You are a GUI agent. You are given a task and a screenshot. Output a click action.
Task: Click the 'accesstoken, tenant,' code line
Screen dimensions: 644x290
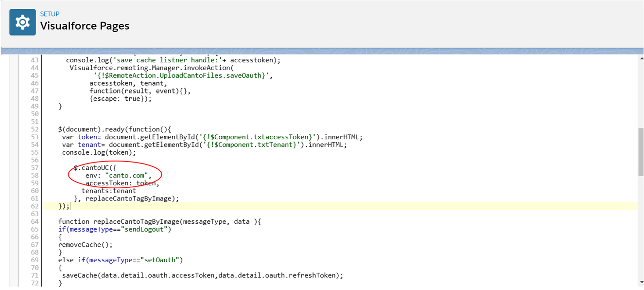point(128,83)
